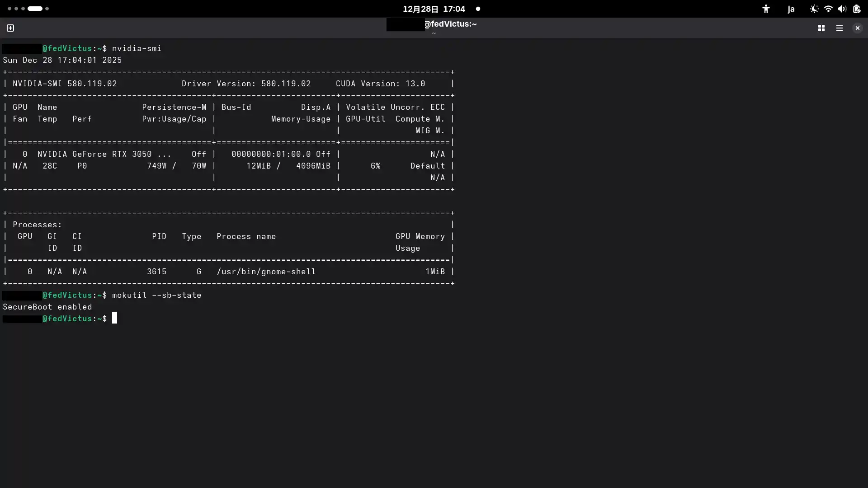This screenshot has width=868, height=488.
Task: Toggle the rightmost workspace dot indicator
Action: click(47, 9)
